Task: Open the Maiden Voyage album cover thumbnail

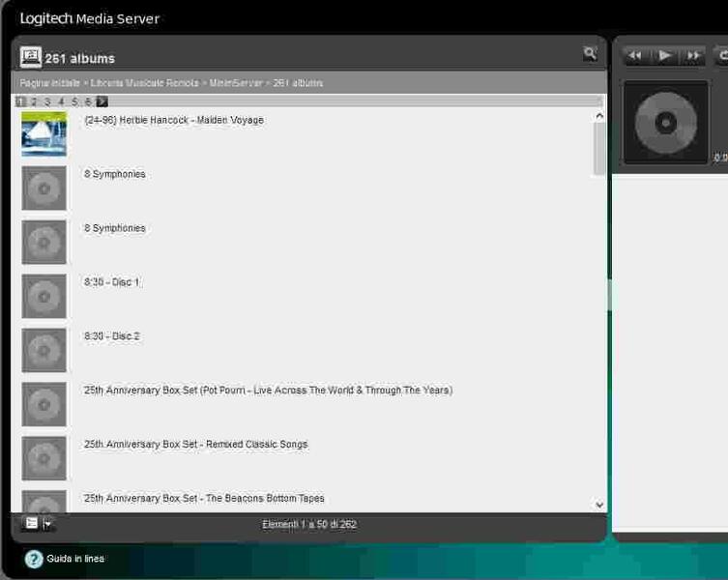Action: tap(44, 133)
